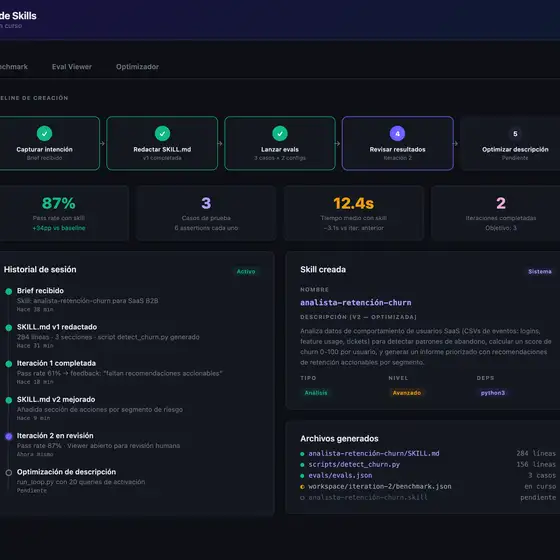560x560 pixels.
Task: Click status dot next to evals.json
Action: pyautogui.click(x=302, y=476)
